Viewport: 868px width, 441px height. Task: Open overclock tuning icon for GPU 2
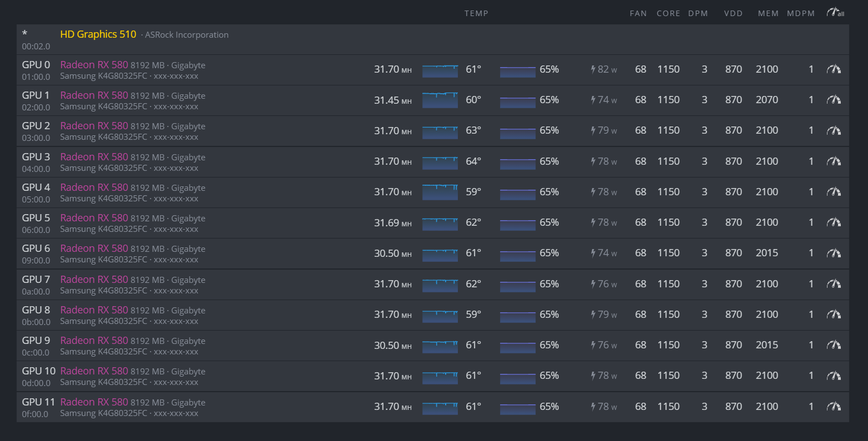click(x=834, y=130)
